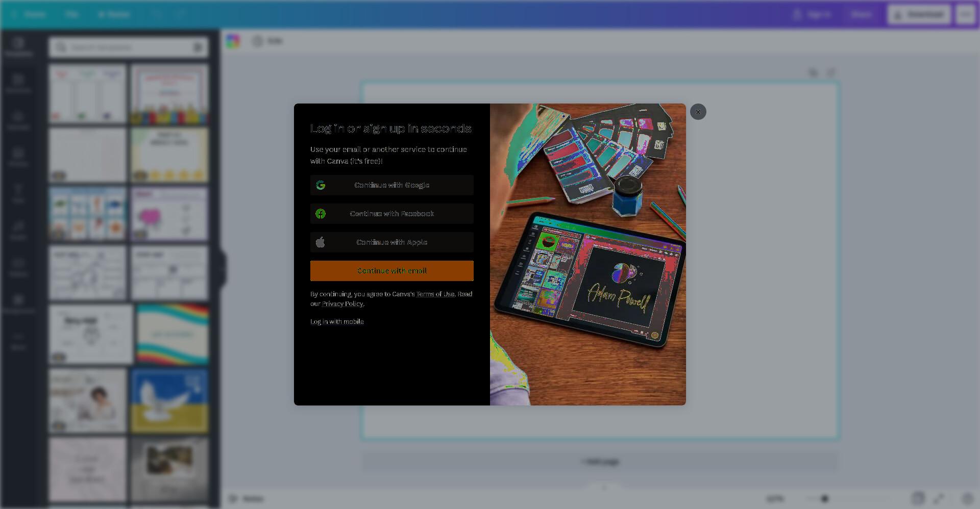
Task: Select the white dove blue-yellow template thumbnail
Action: click(169, 401)
